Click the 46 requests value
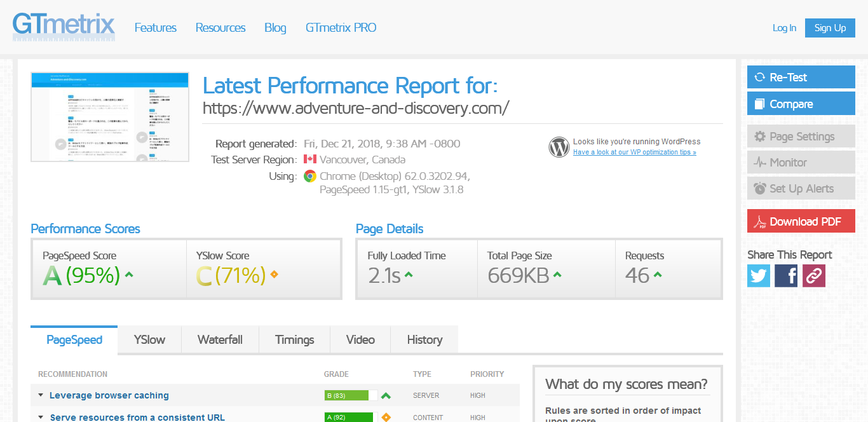The width and height of the screenshot is (868, 422). click(x=637, y=275)
